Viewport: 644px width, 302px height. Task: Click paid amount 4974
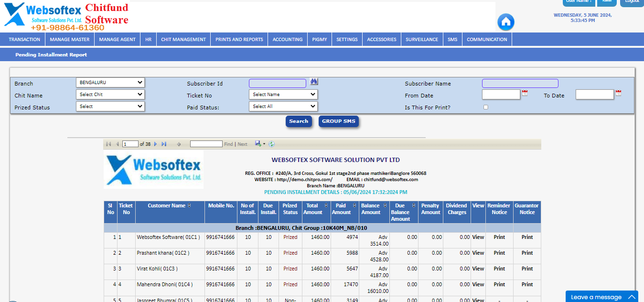click(352, 237)
